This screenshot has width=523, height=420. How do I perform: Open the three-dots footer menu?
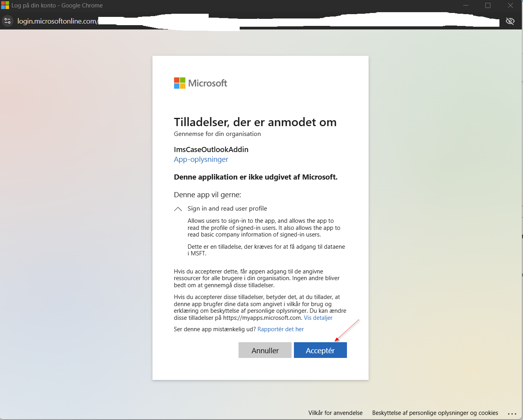[x=512, y=413]
